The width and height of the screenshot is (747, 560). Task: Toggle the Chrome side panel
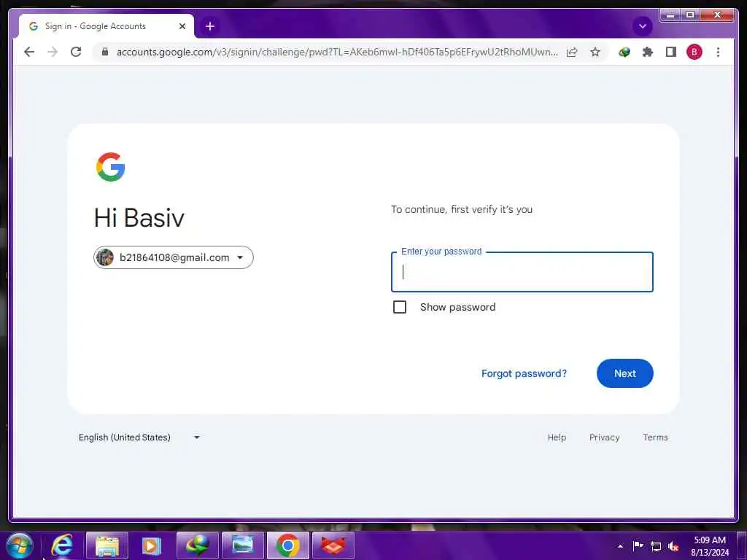point(671,52)
